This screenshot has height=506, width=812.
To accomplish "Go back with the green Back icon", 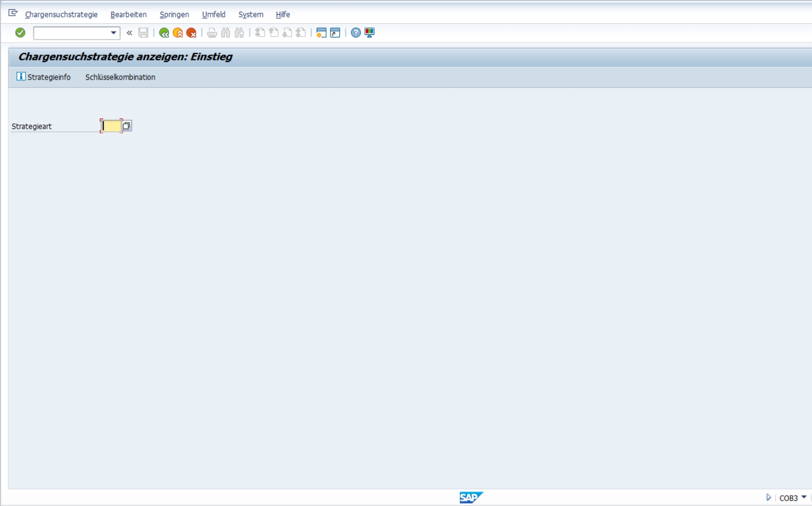I will point(164,33).
